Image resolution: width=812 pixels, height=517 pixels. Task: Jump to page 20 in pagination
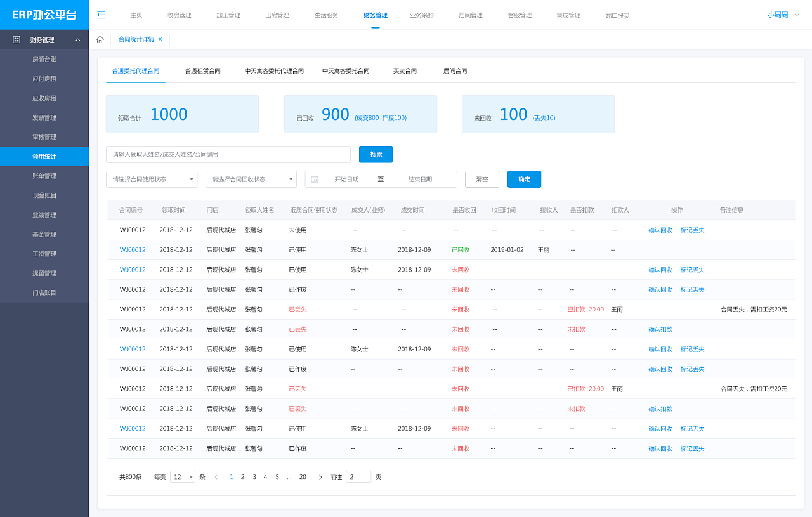pos(303,477)
